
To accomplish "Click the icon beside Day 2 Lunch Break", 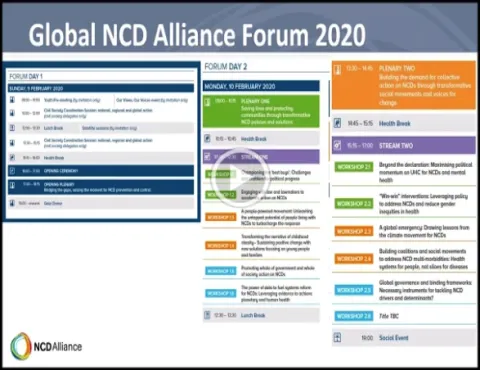I will [207, 315].
